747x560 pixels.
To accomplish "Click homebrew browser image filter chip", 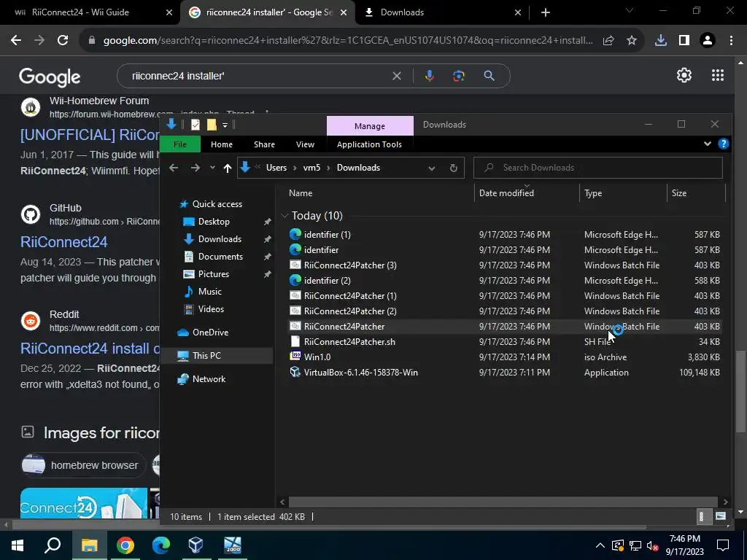I will (x=83, y=465).
